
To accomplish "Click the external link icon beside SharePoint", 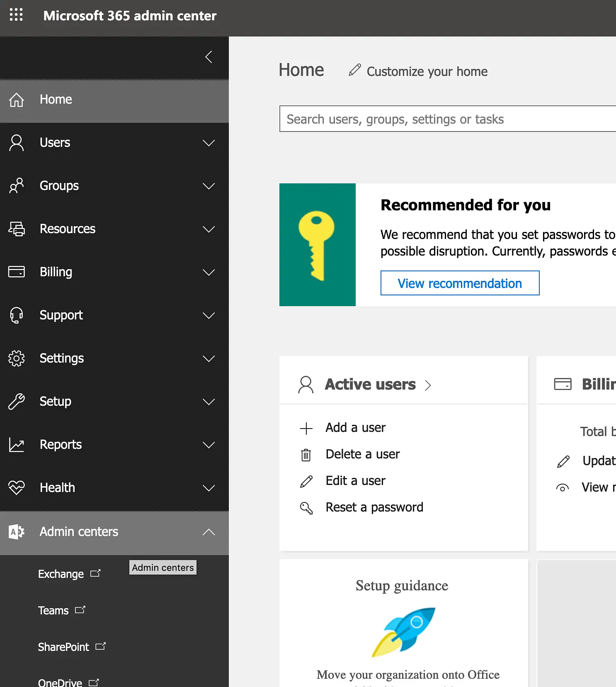I will pos(100,646).
